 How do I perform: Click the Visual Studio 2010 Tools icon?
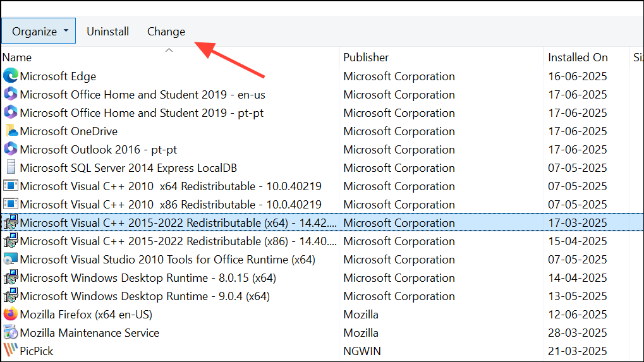pyautogui.click(x=11, y=259)
